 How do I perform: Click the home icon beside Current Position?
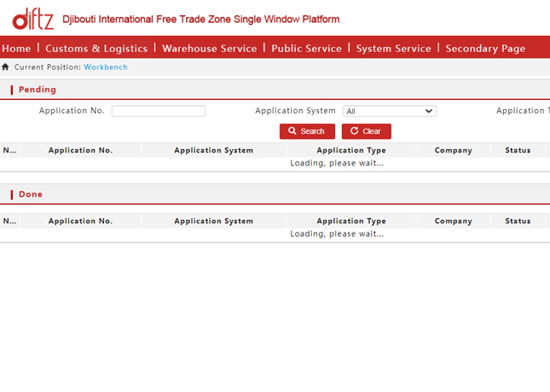6,67
